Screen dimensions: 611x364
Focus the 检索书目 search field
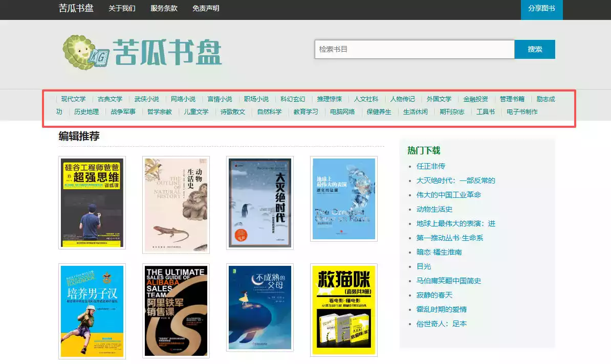click(414, 49)
